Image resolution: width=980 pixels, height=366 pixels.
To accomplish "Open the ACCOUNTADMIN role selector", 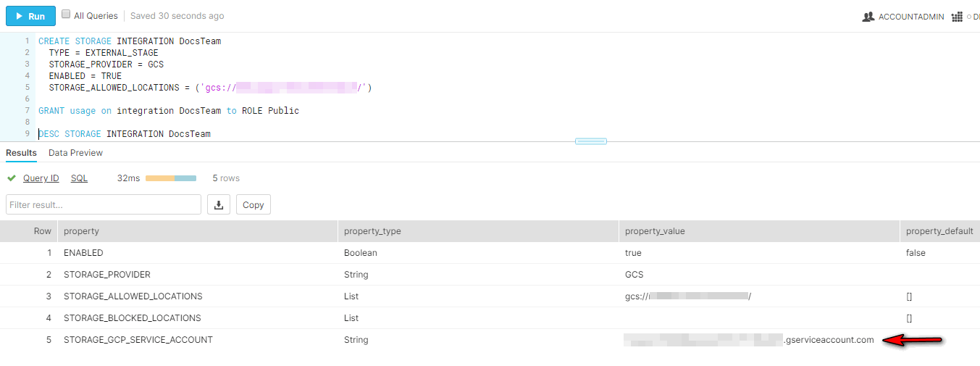I will [903, 17].
